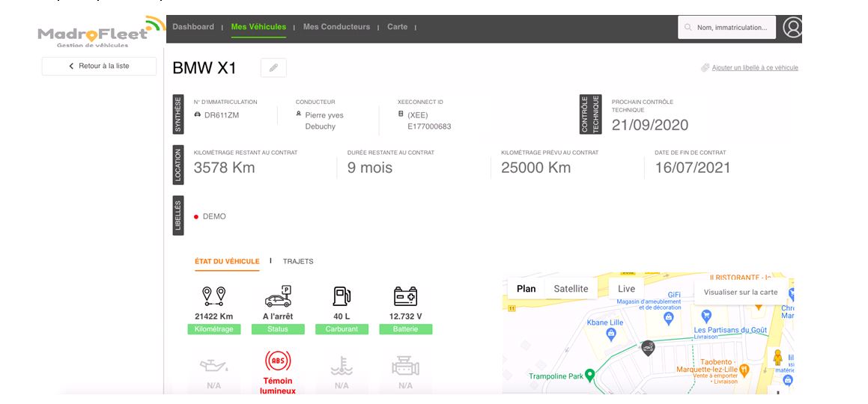Switch to the Trajets tab

click(x=298, y=261)
